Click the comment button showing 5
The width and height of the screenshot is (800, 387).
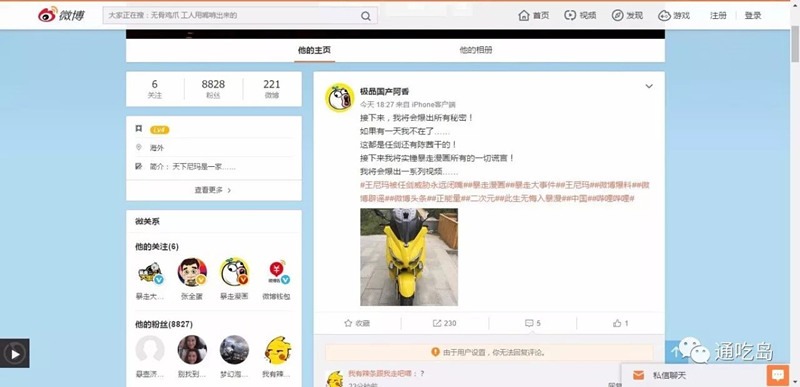533,323
